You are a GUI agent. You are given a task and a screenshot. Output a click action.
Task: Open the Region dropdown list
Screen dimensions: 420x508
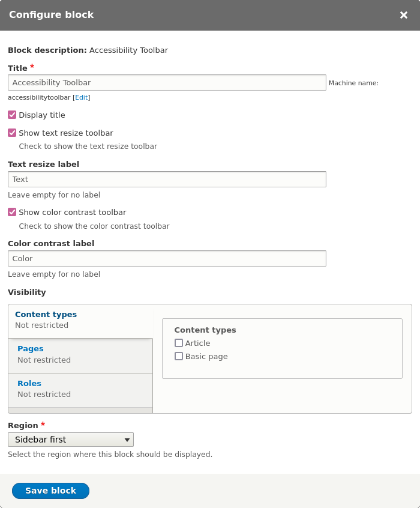pyautogui.click(x=71, y=440)
